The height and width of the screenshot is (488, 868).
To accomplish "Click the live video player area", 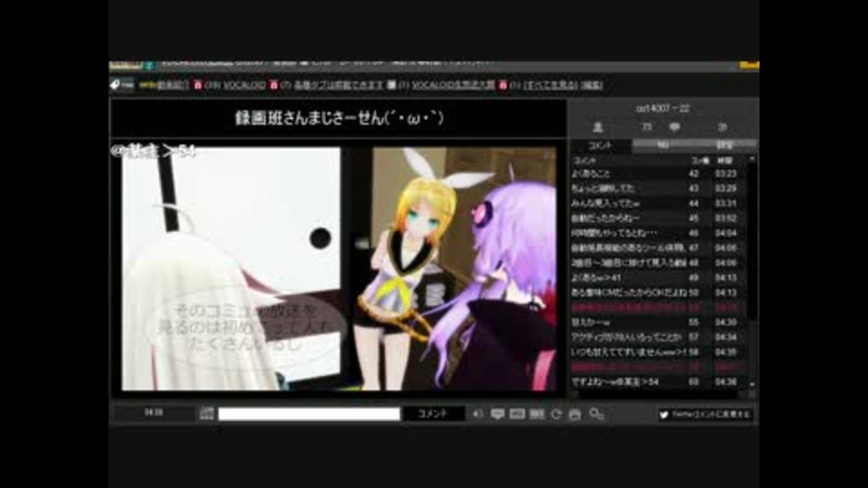I will click(339, 268).
